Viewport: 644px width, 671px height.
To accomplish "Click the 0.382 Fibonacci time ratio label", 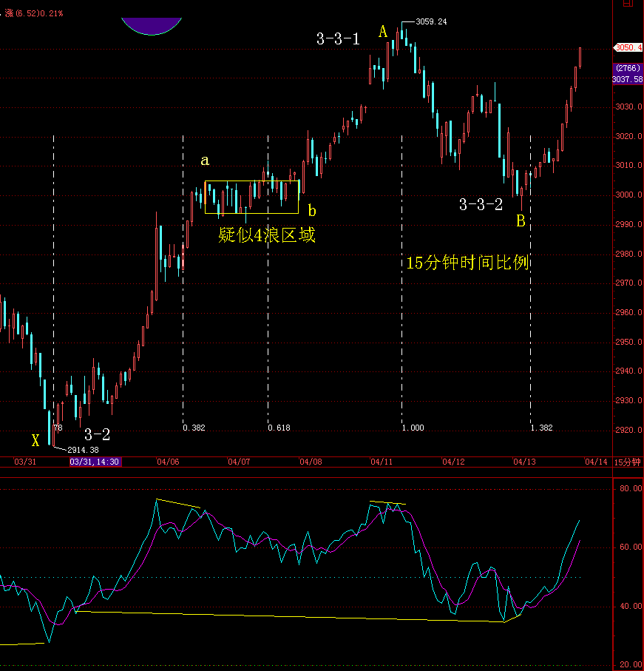I will pos(194,428).
